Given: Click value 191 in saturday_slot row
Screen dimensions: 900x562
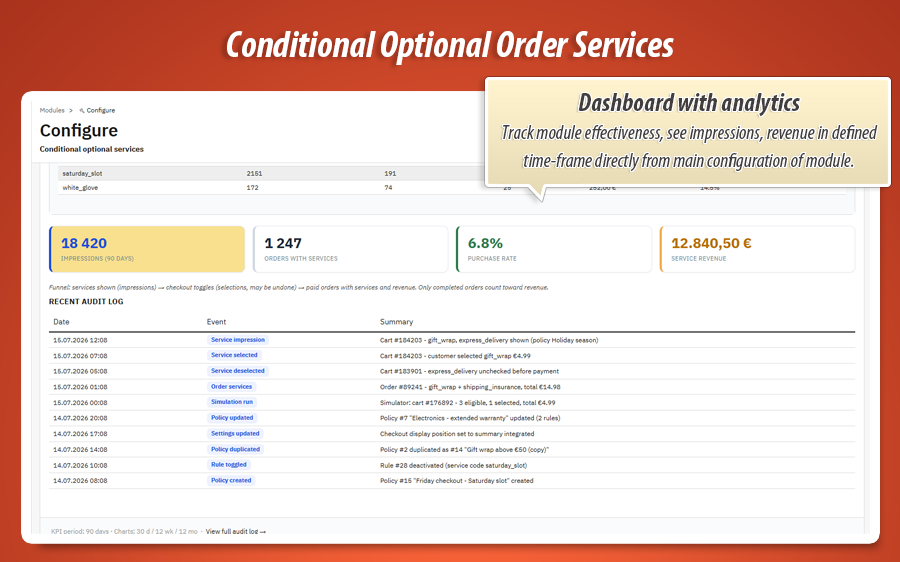Looking at the screenshot, I should click(390, 173).
